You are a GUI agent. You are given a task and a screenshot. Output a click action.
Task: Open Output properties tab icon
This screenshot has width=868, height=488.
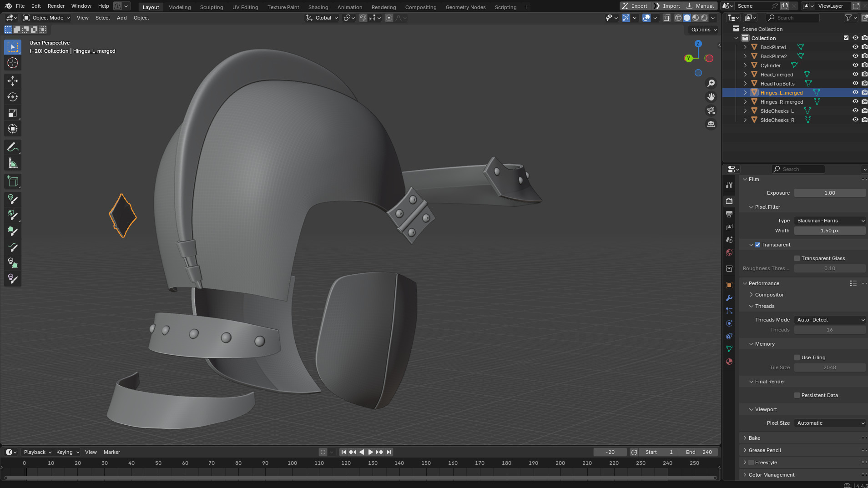point(729,214)
